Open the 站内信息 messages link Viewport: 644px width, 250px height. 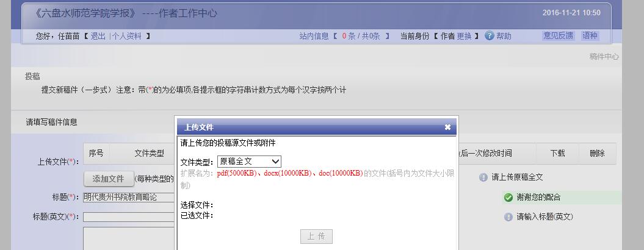coord(314,36)
